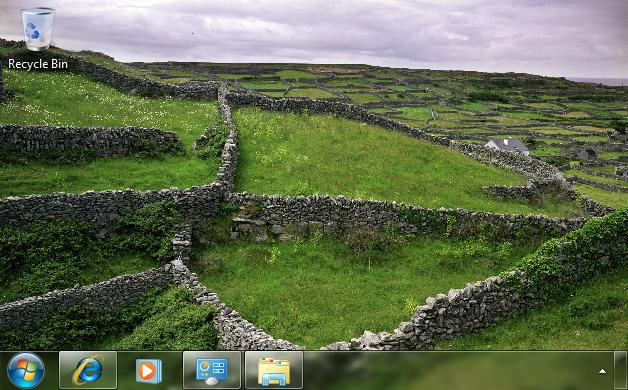
Task: Click the Recycle Bin text label
Action: click(x=38, y=64)
